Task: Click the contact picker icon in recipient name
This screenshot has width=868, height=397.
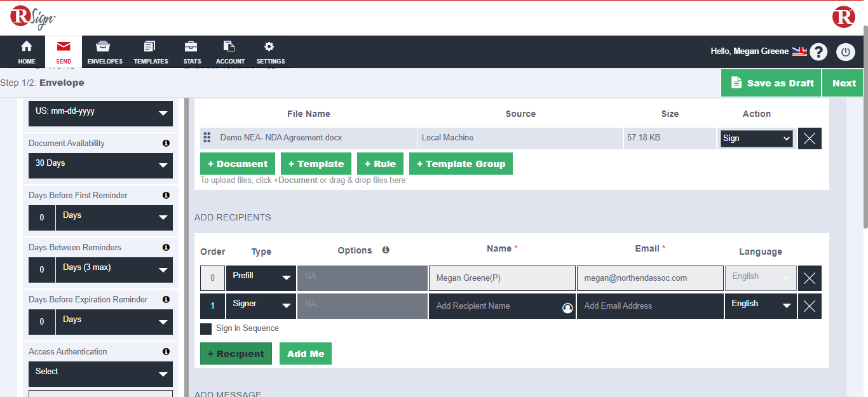Action: coord(567,308)
